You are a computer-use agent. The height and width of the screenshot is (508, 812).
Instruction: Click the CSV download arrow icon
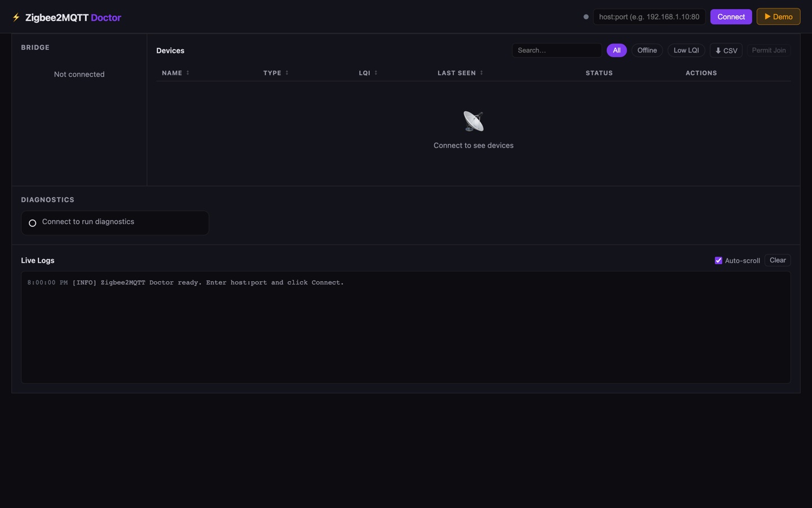[x=718, y=50]
